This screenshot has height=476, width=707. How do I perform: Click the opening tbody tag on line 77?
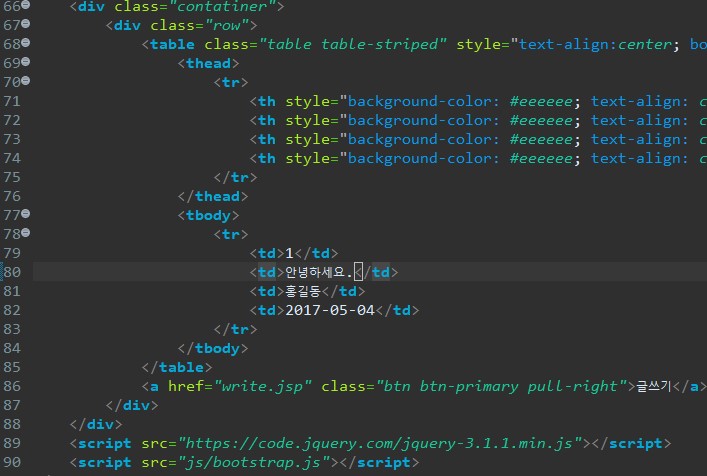(208, 215)
